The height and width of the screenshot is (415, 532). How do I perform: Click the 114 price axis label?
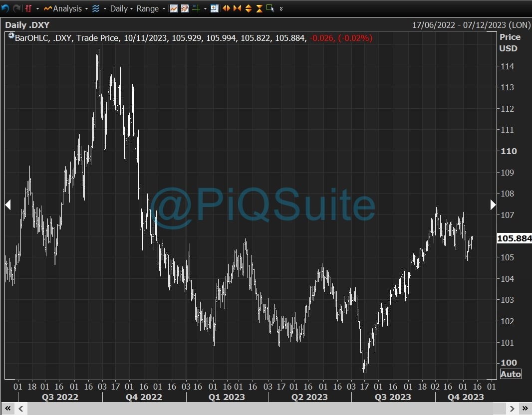pos(507,66)
